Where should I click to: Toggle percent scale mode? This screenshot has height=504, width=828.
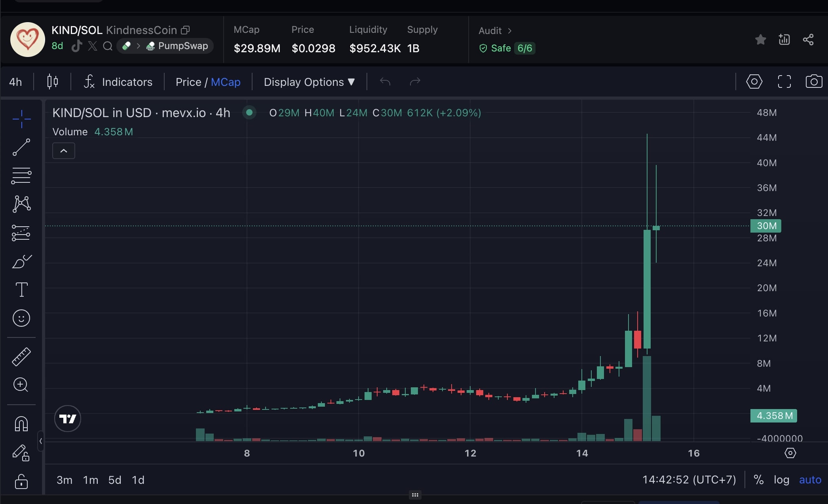click(x=758, y=480)
